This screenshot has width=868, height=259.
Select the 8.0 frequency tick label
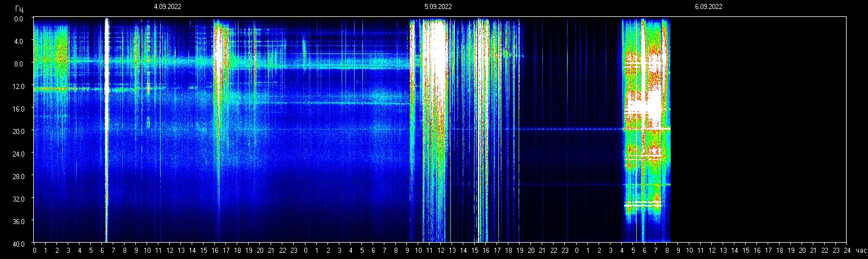tap(19, 64)
